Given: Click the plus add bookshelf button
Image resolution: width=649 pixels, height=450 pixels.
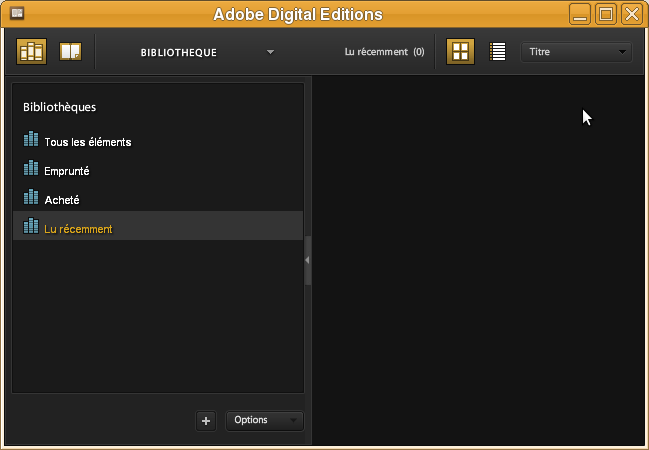Looking at the screenshot, I should (206, 421).
